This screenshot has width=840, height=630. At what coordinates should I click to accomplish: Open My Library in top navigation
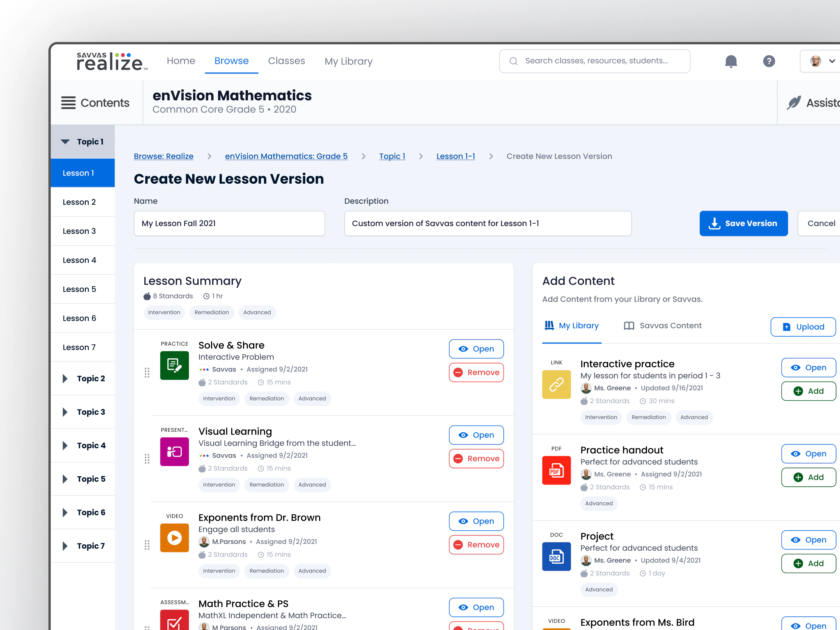(x=348, y=61)
